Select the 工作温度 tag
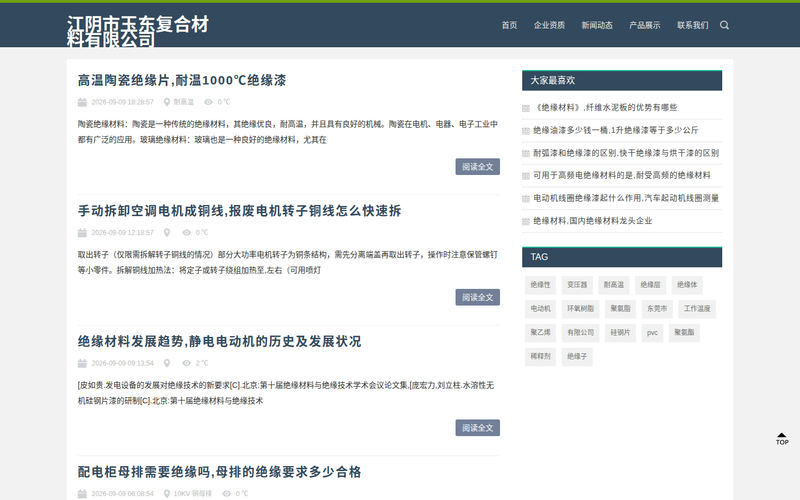Viewport: 800px width, 500px height. pos(697,309)
